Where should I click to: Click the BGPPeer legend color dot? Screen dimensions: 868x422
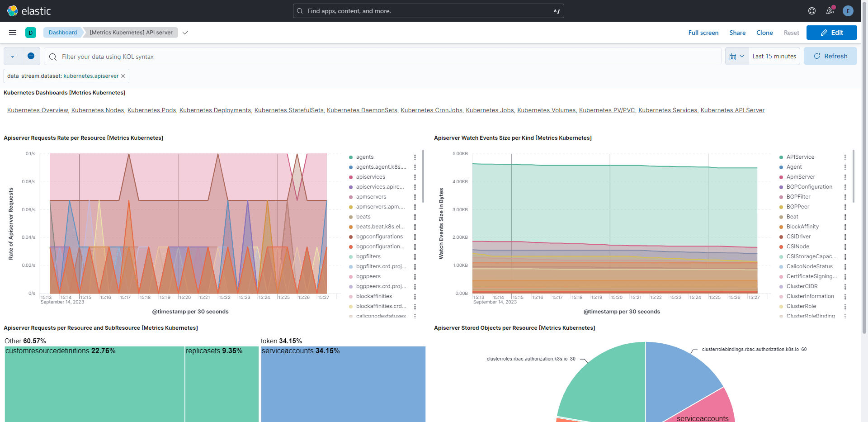781,207
